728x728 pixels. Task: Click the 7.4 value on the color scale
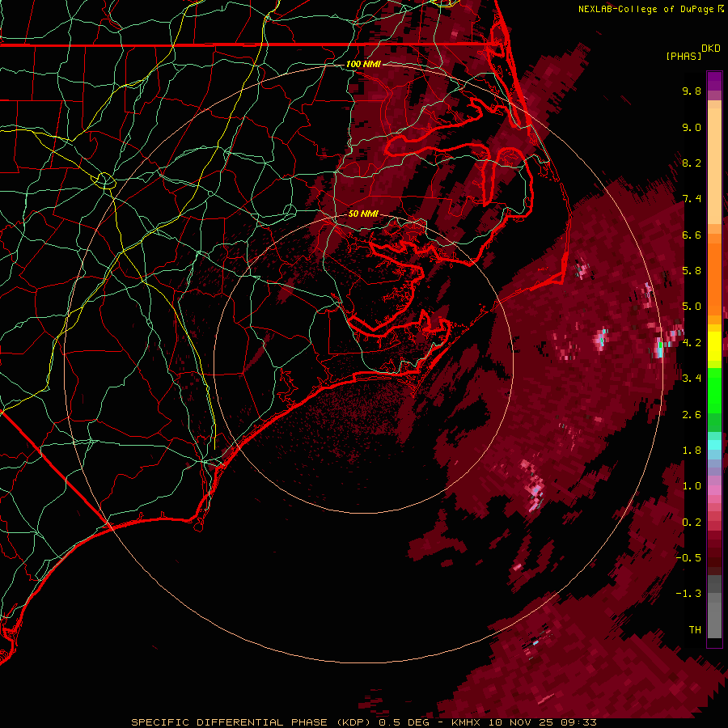[x=692, y=199]
